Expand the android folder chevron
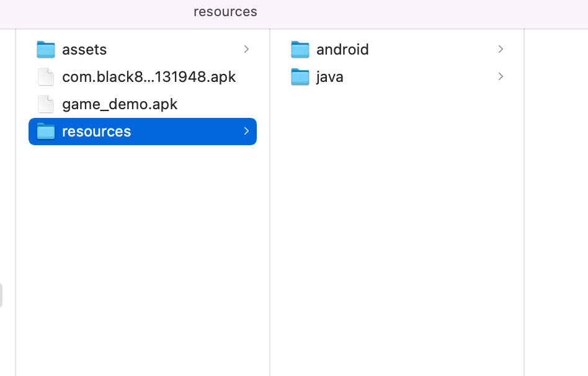The image size is (588, 376). pos(501,49)
